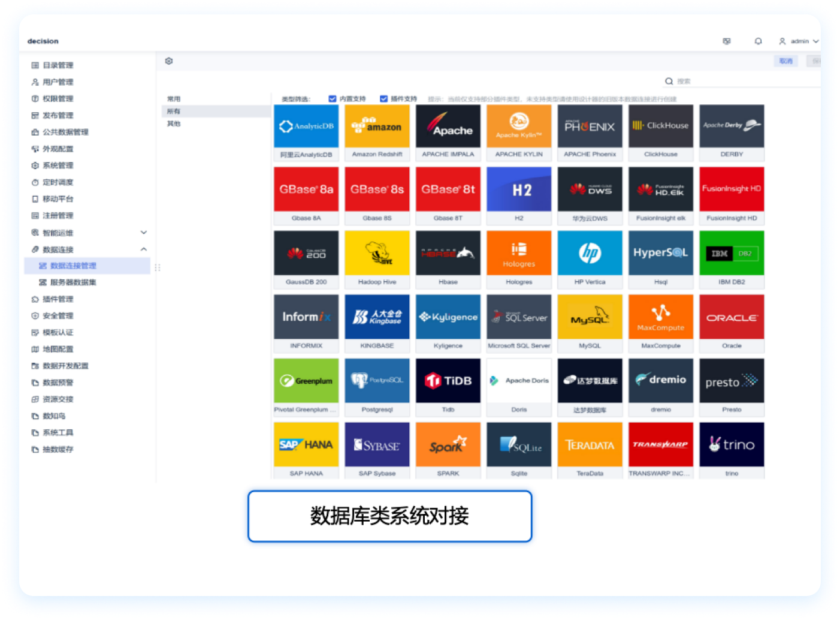Choose the TRANSWARP INC tile

coord(661,450)
